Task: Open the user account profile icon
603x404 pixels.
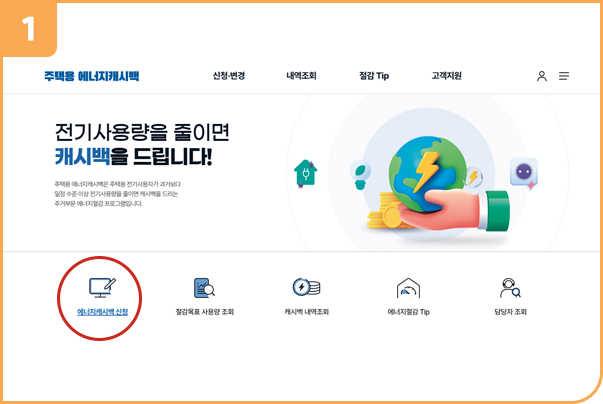Action: 542,76
